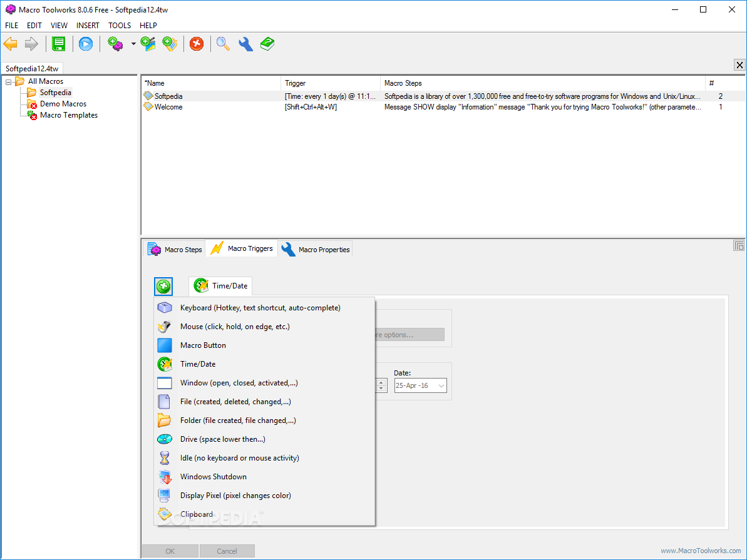The image size is (747, 560).
Task: Click the back arrow toolbar icon
Action: coord(11,44)
